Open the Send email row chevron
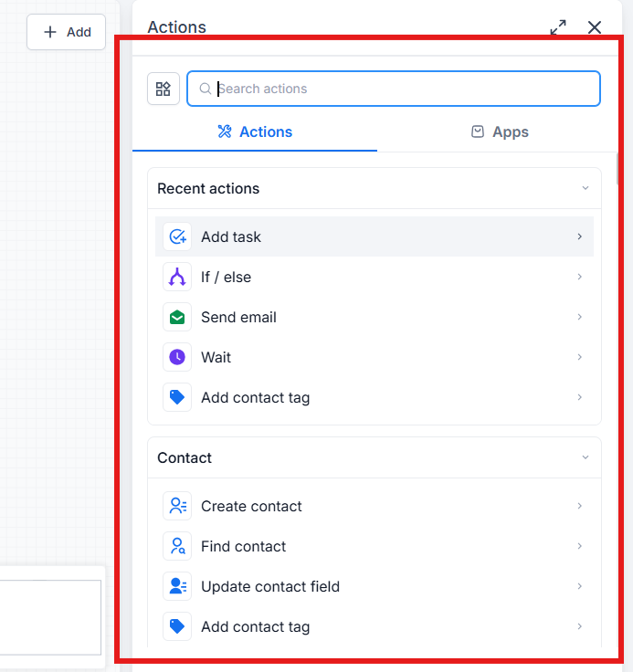The image size is (633, 672). tap(579, 317)
